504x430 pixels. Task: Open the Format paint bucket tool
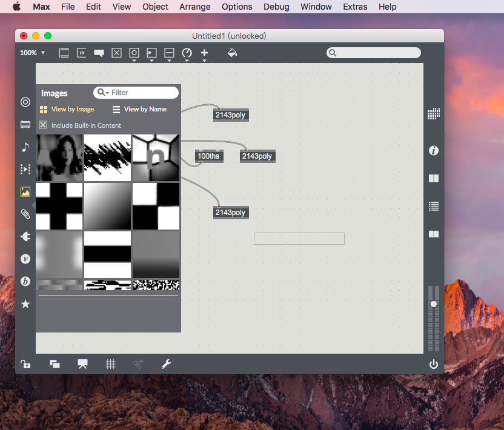tap(232, 53)
